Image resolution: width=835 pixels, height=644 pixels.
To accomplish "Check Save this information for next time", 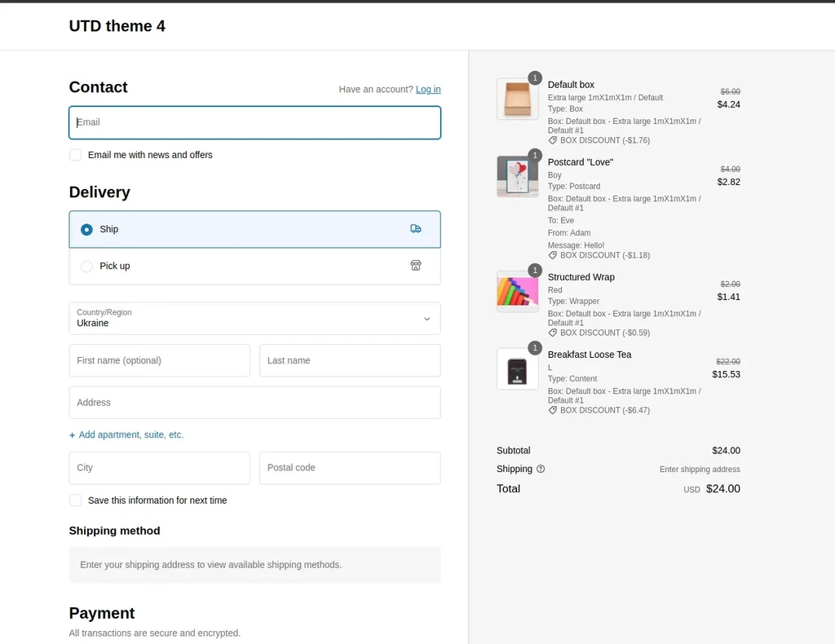I will pyautogui.click(x=76, y=501).
